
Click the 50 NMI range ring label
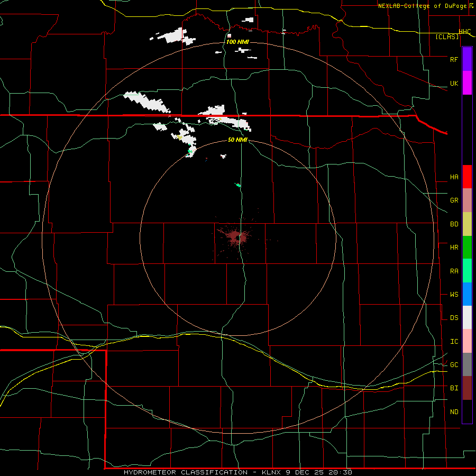pyautogui.click(x=237, y=140)
